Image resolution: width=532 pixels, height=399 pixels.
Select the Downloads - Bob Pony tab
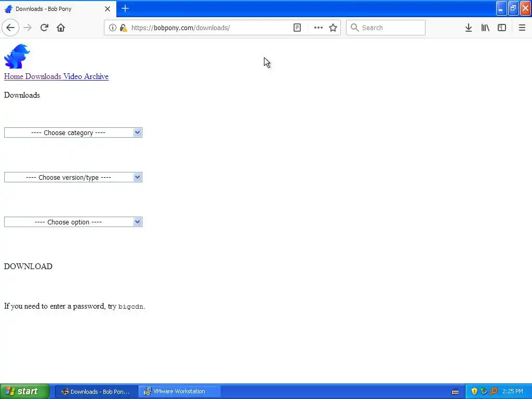pyautogui.click(x=58, y=9)
